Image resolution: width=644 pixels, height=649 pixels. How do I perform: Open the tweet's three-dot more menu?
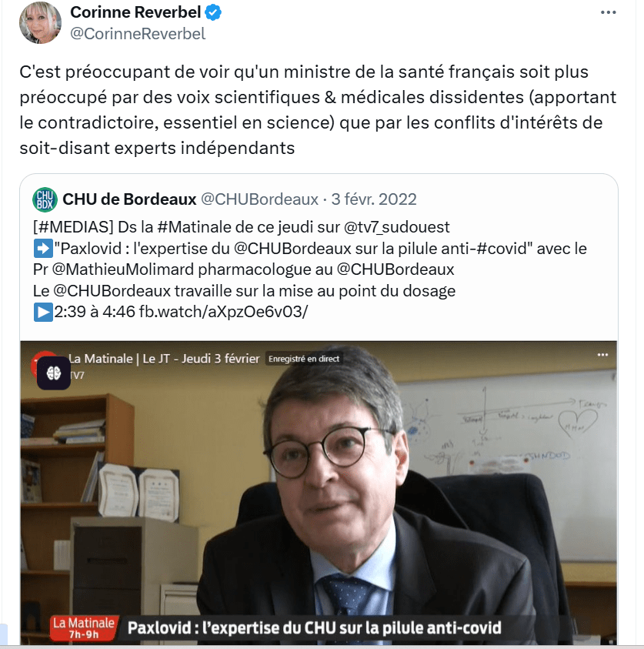pyautogui.click(x=608, y=12)
